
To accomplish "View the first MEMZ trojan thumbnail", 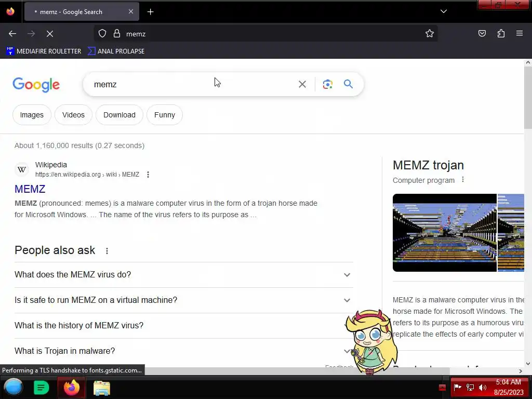I will (x=445, y=233).
